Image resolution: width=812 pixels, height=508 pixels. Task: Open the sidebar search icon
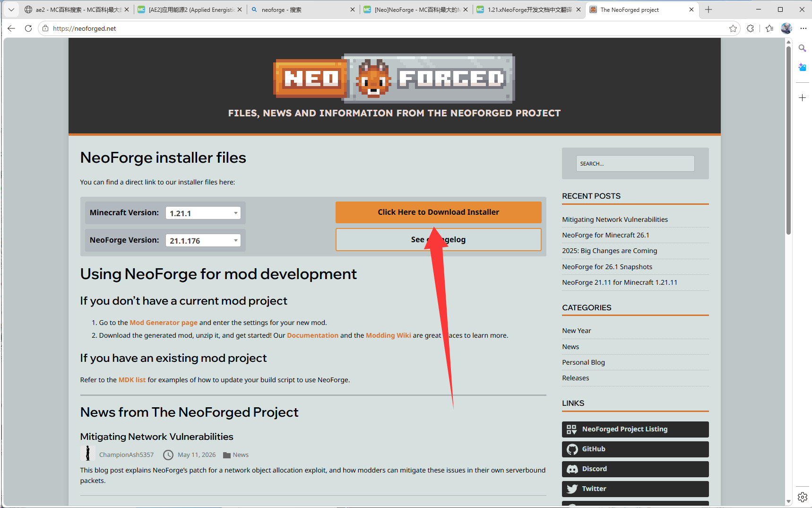point(803,48)
